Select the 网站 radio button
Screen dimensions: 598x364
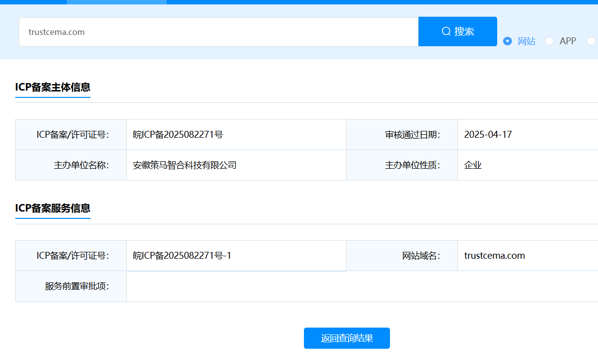[x=508, y=41]
